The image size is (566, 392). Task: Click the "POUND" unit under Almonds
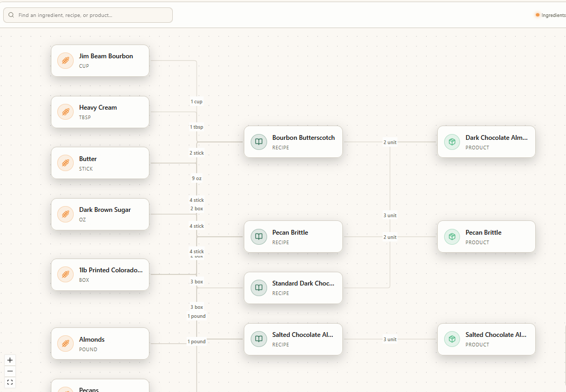coord(88,350)
